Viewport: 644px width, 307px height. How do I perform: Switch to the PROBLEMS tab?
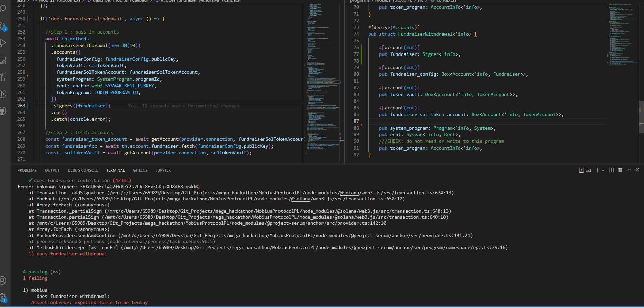point(27,170)
